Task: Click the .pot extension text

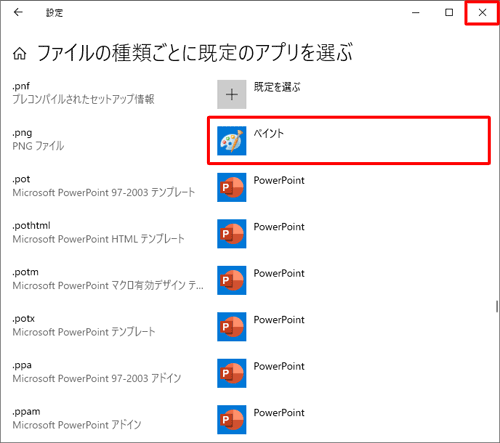Action: coord(21,179)
